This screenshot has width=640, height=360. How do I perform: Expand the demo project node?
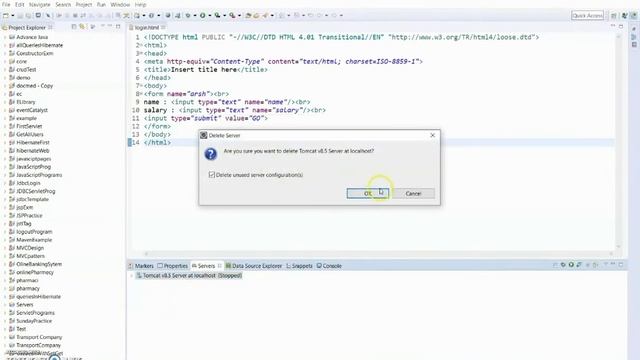pyautogui.click(x=5, y=78)
